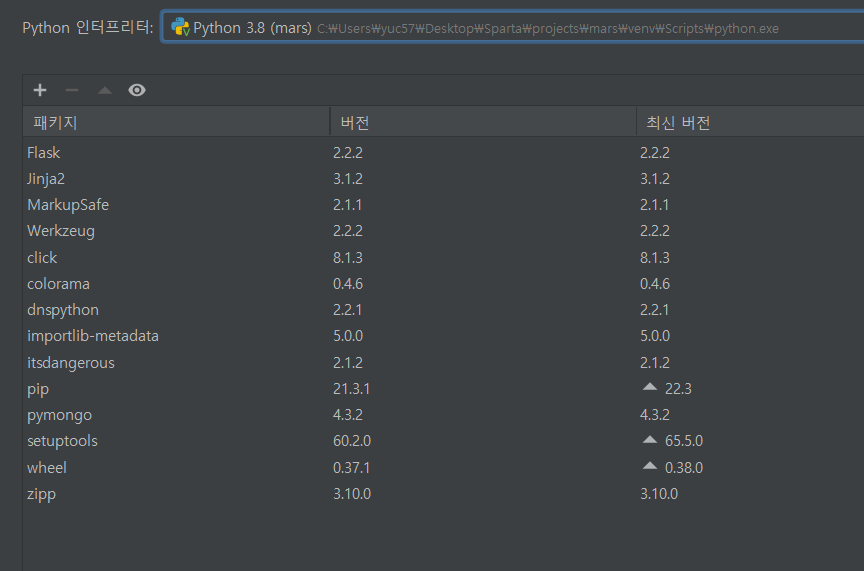Click the Python 인터프리터 label
The width and height of the screenshot is (864, 571).
click(x=88, y=27)
